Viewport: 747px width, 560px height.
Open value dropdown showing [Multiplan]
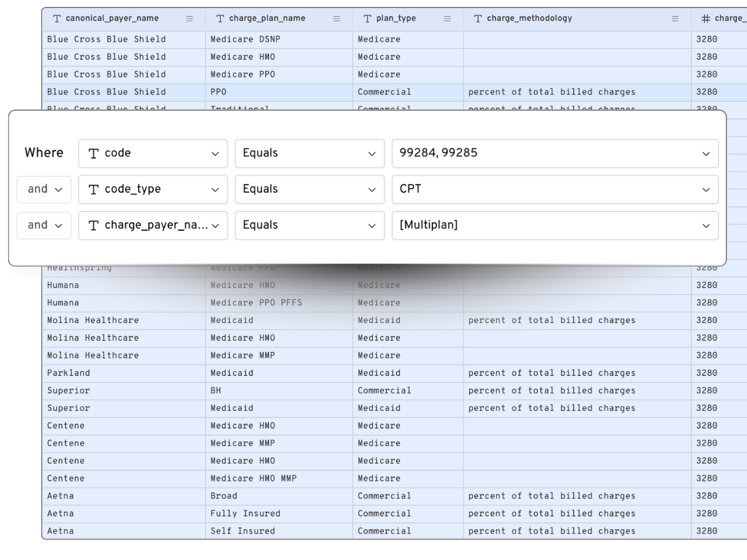(555, 225)
